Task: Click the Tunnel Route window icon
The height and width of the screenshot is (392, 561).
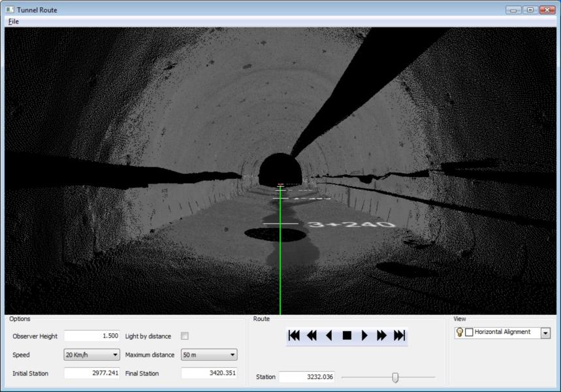Action: 10,10
